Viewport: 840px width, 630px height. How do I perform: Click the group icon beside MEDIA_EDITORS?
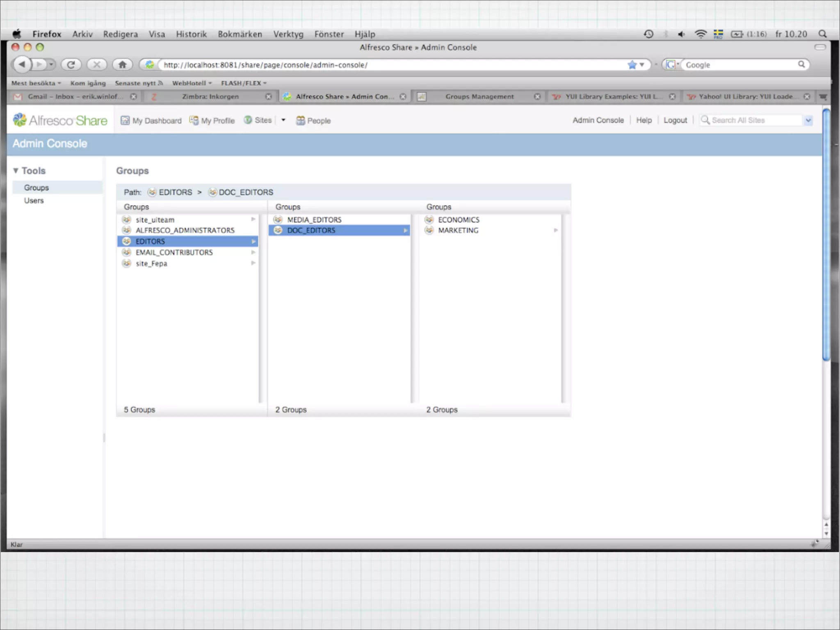pyautogui.click(x=278, y=220)
